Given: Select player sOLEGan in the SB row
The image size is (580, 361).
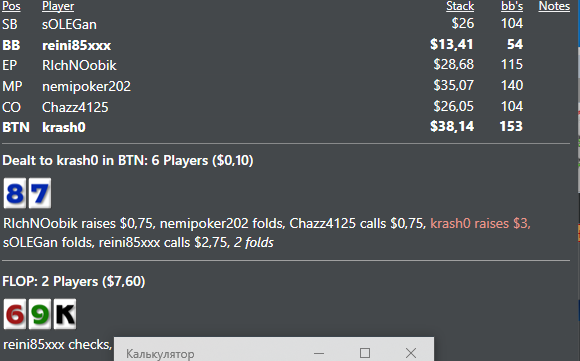Looking at the screenshot, I should [x=69, y=24].
